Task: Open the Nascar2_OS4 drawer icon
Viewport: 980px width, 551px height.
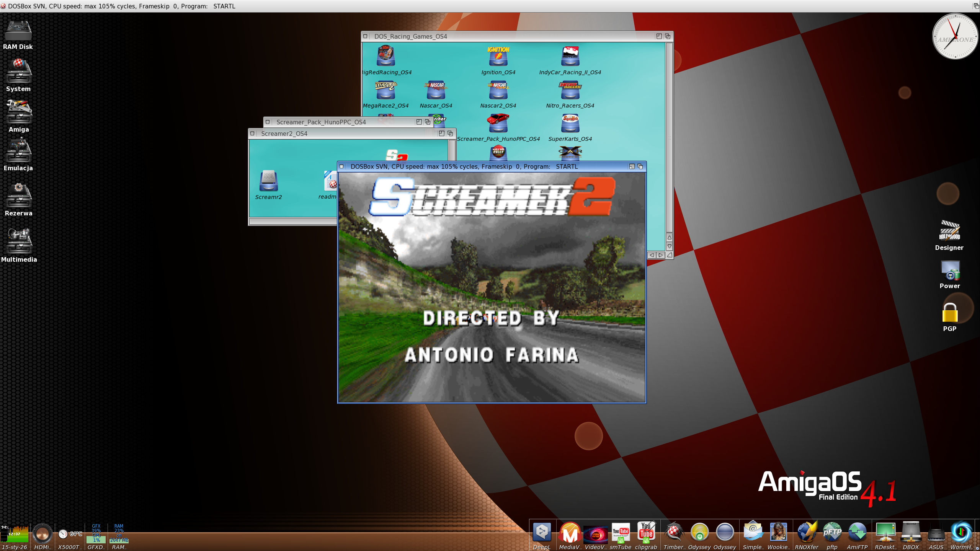Action: [x=498, y=90]
